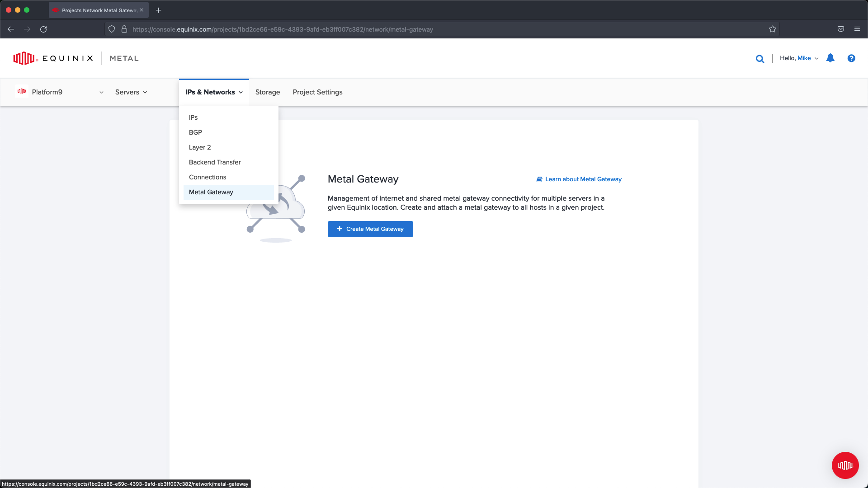Open the browser hamburger menu
This screenshot has width=868, height=488.
point(857,29)
